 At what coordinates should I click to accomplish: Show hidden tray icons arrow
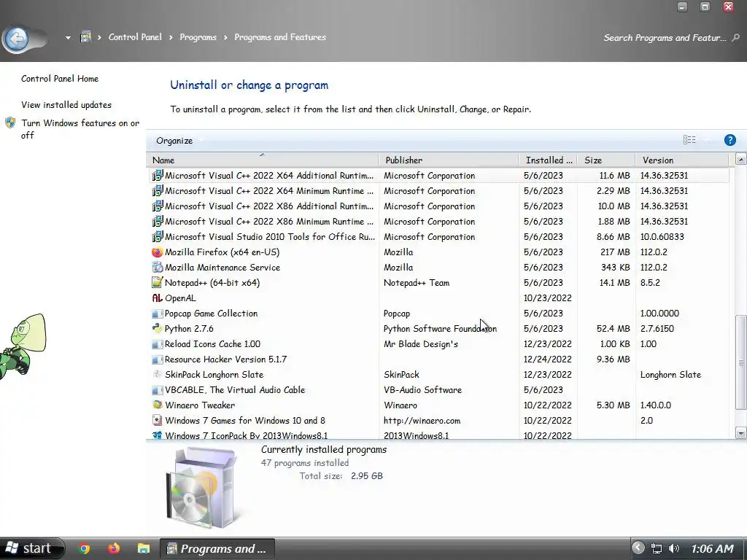coord(638,548)
